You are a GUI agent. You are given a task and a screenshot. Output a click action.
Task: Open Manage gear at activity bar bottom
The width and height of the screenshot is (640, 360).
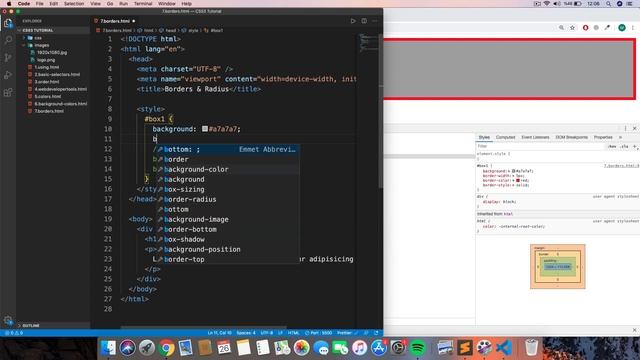[x=8, y=320]
